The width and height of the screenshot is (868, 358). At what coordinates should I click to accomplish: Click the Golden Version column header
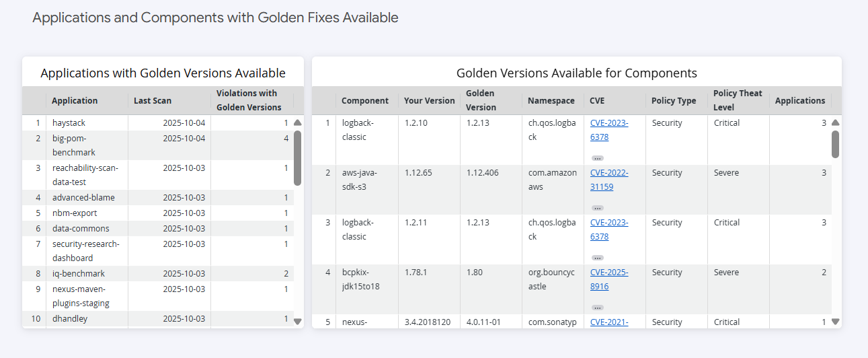click(480, 100)
